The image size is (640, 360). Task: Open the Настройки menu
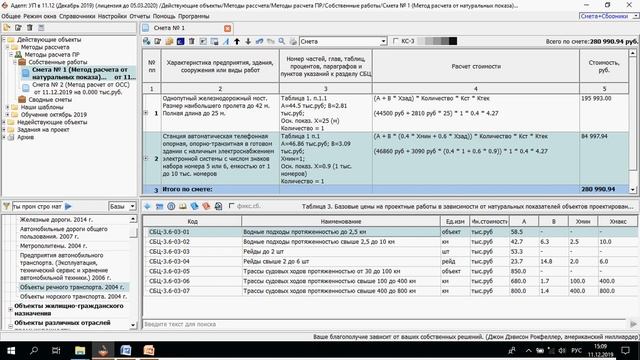pos(112,16)
